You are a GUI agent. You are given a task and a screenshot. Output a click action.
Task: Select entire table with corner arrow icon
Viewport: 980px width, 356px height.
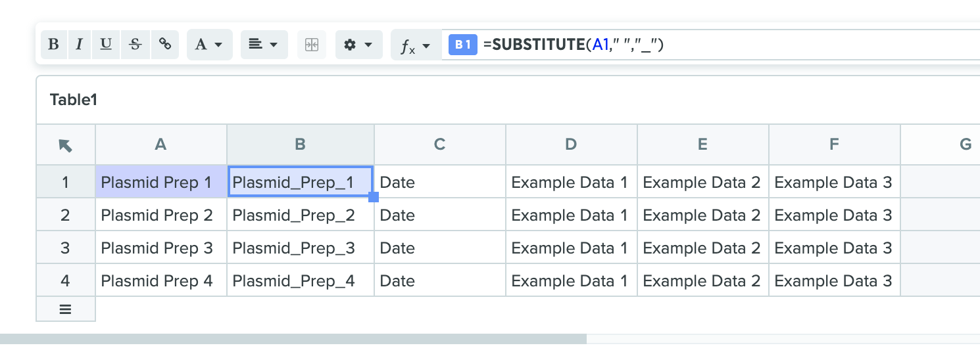[66, 145]
